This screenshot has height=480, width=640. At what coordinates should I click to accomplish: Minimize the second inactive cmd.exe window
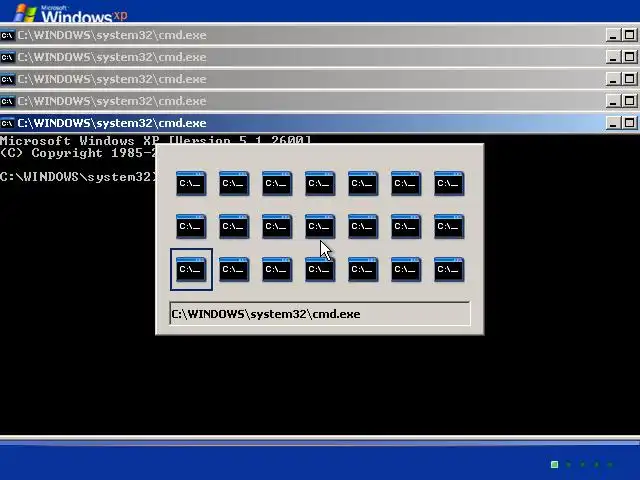(x=613, y=57)
